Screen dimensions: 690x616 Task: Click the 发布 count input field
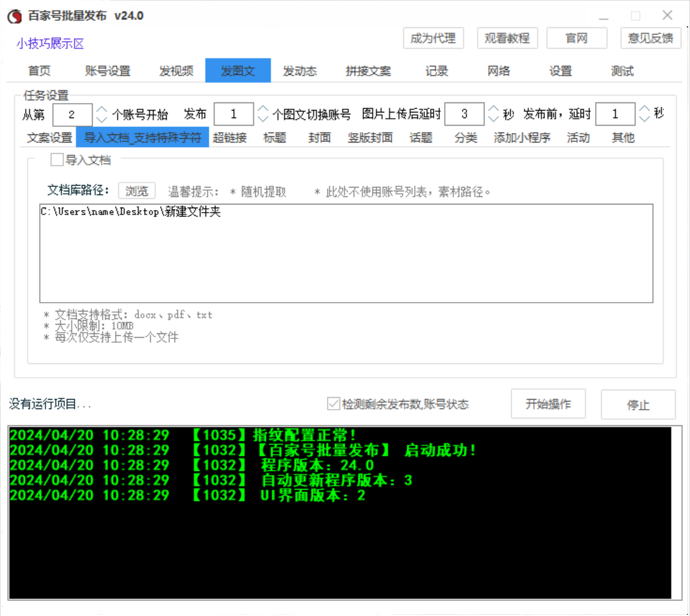(x=234, y=114)
